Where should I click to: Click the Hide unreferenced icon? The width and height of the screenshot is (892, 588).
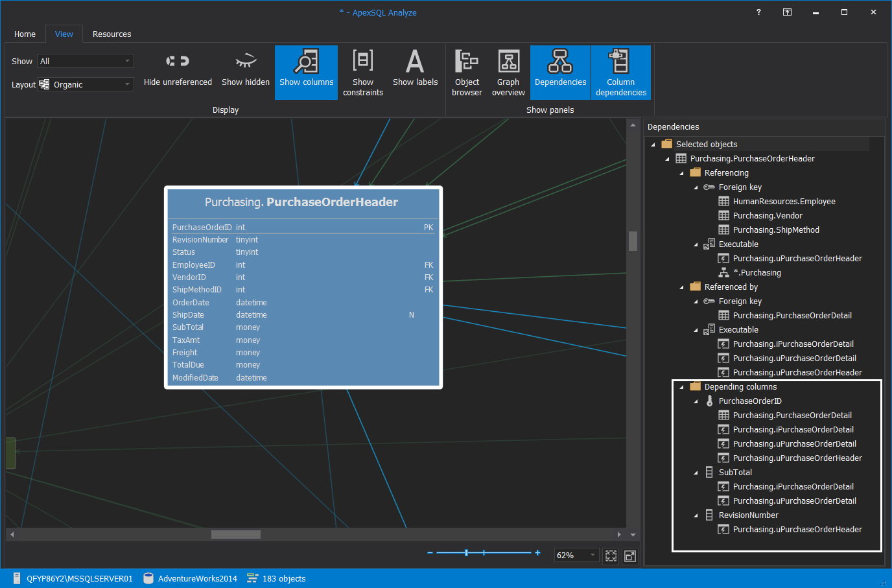point(178,62)
